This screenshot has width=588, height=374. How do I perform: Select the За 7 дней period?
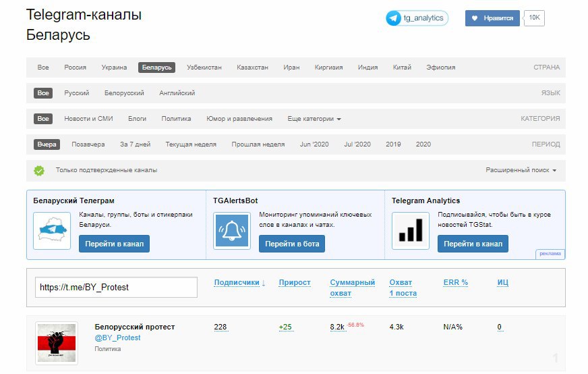[x=135, y=144]
